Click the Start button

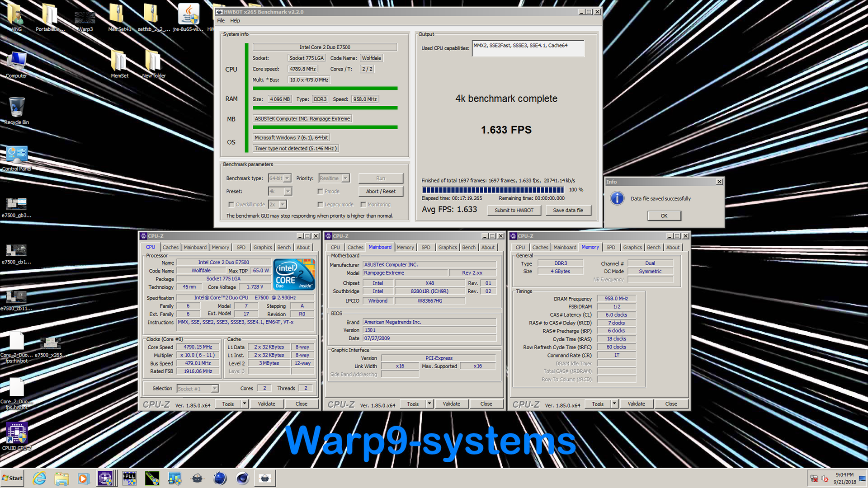pyautogui.click(x=12, y=478)
